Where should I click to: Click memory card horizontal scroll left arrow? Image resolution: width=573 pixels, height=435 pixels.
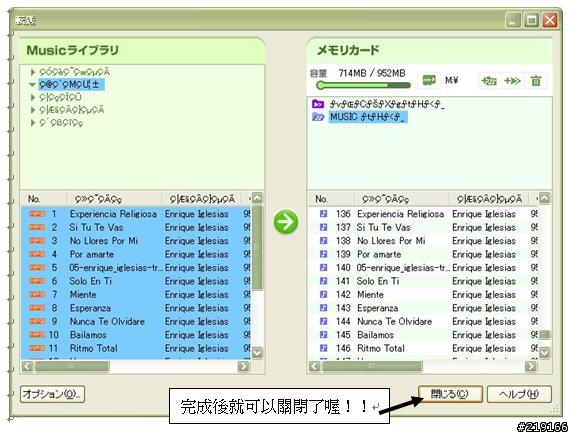[x=314, y=366]
